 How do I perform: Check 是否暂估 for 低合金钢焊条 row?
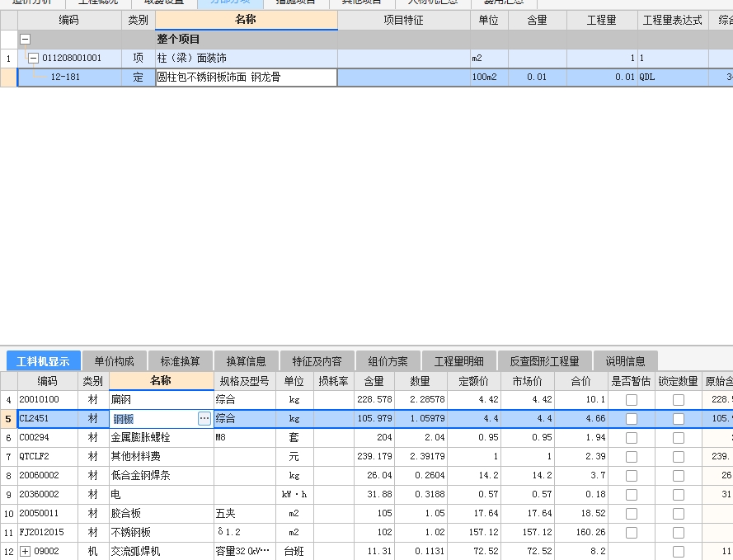[632, 476]
